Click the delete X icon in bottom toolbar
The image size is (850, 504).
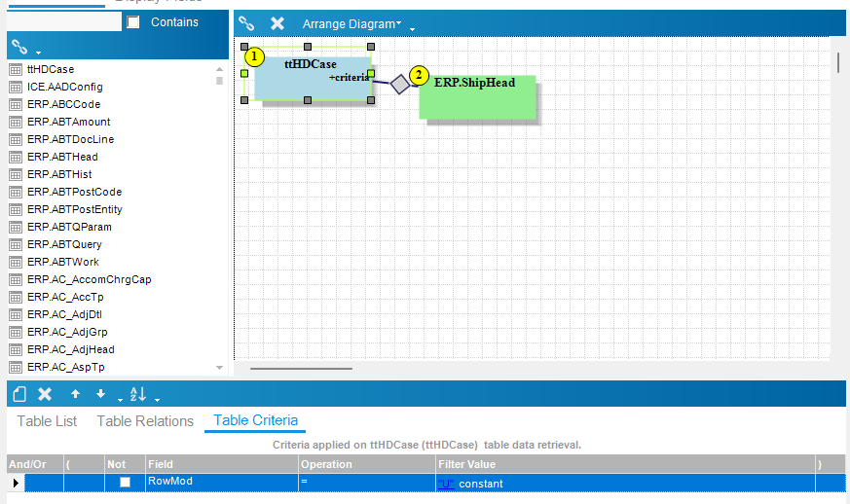point(45,394)
